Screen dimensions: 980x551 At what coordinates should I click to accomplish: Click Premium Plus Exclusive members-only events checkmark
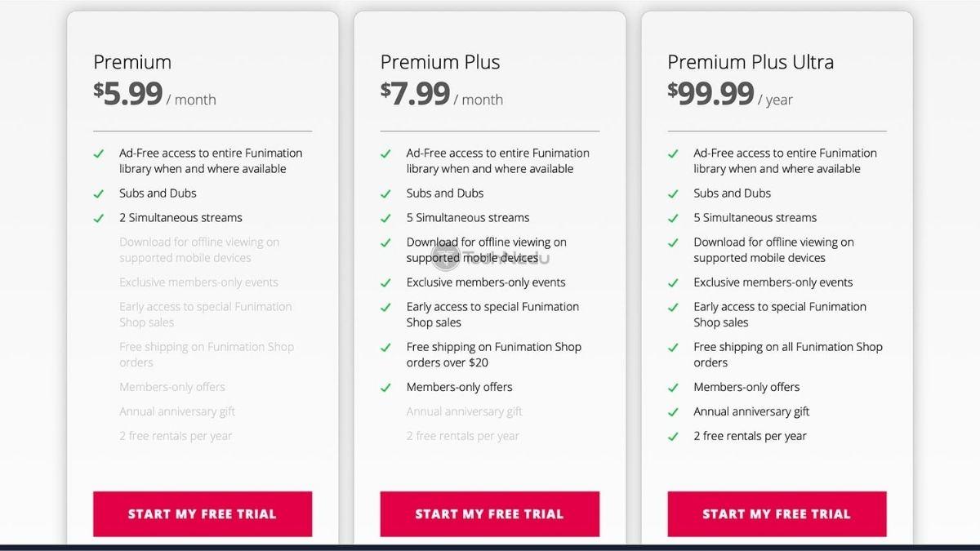pos(385,283)
